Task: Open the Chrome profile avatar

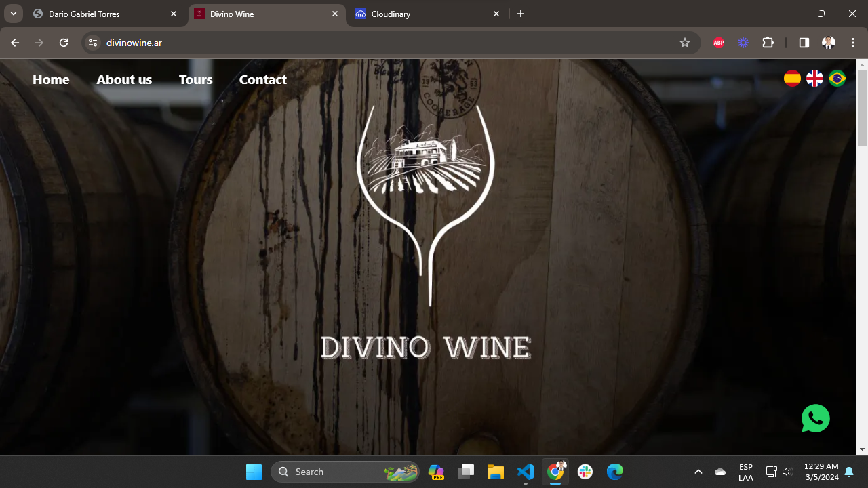Action: [828, 43]
